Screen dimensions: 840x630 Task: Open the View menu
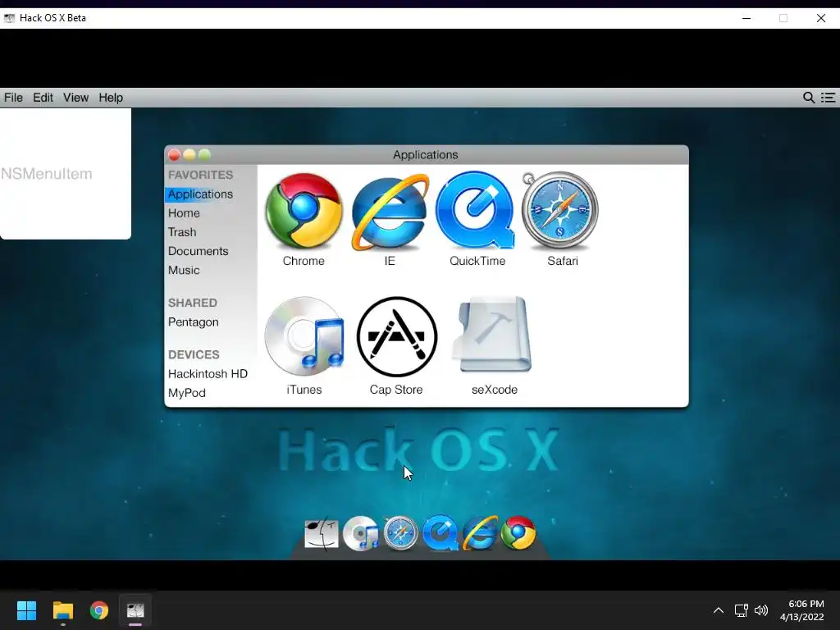point(75,98)
